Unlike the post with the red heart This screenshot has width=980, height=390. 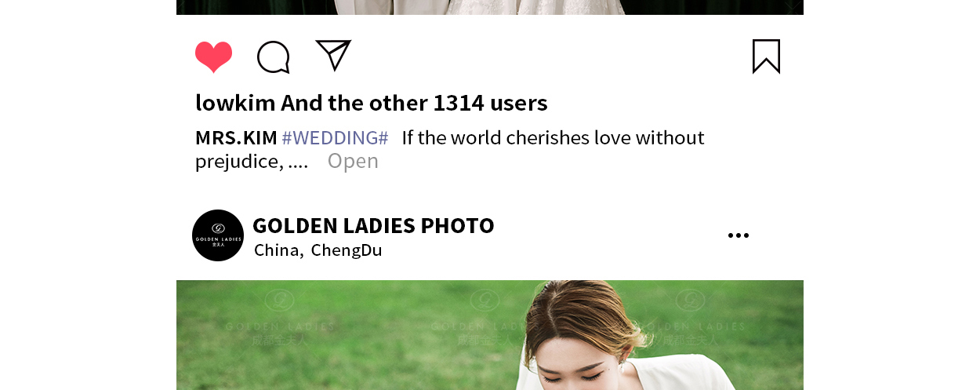213,57
